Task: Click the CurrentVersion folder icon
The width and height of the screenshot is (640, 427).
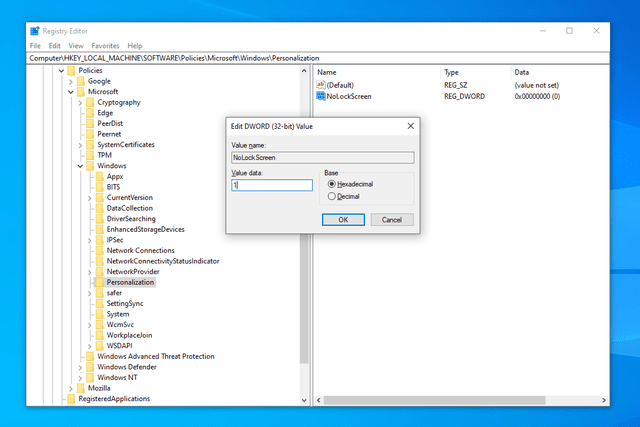Action: pos(100,198)
